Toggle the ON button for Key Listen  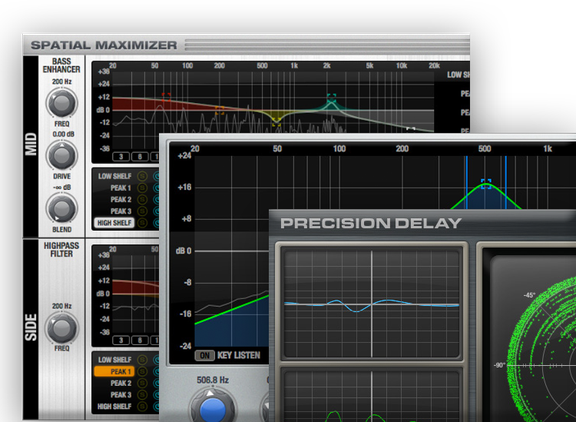[204, 356]
